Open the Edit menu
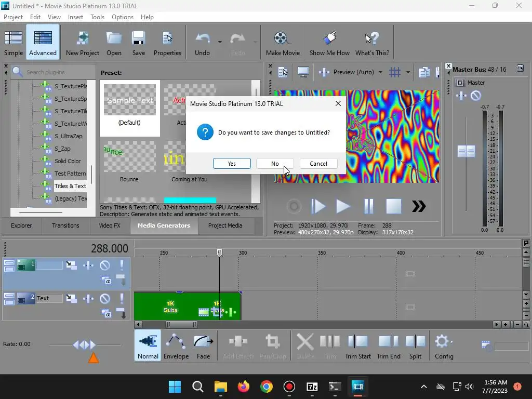 35,17
